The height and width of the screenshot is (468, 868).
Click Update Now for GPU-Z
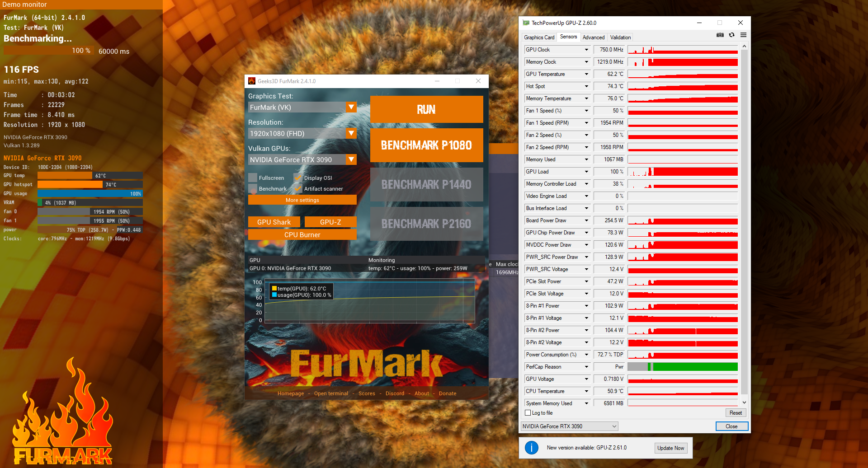tap(671, 448)
